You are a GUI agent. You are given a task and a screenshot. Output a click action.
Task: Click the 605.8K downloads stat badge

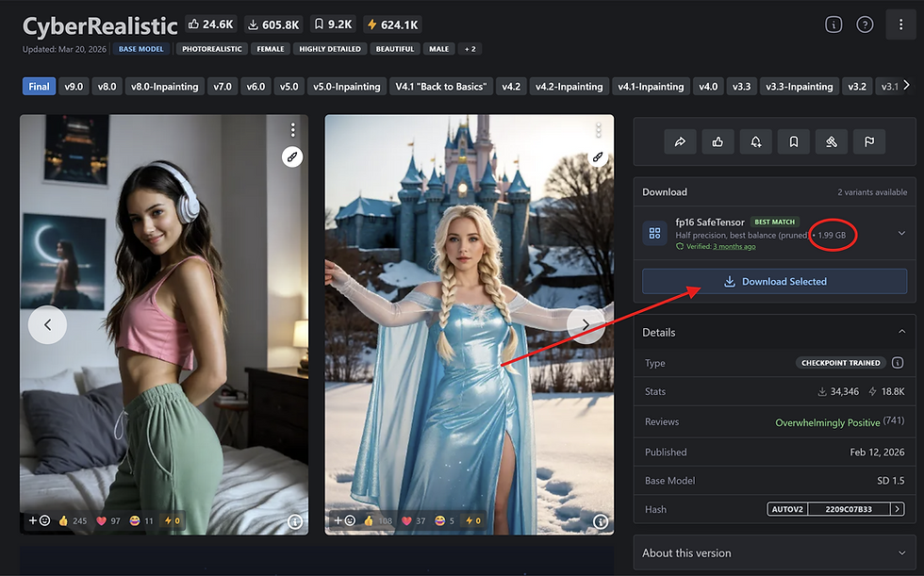tap(273, 25)
